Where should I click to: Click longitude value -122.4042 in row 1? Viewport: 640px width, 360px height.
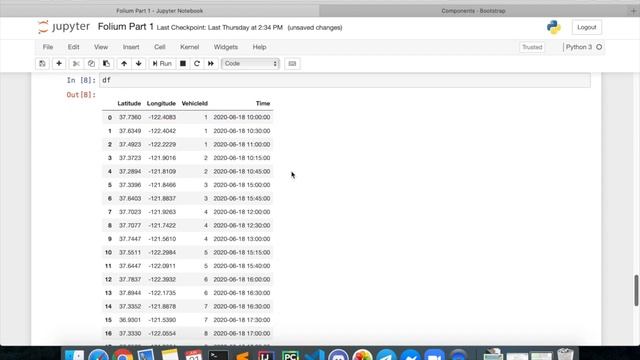click(162, 131)
